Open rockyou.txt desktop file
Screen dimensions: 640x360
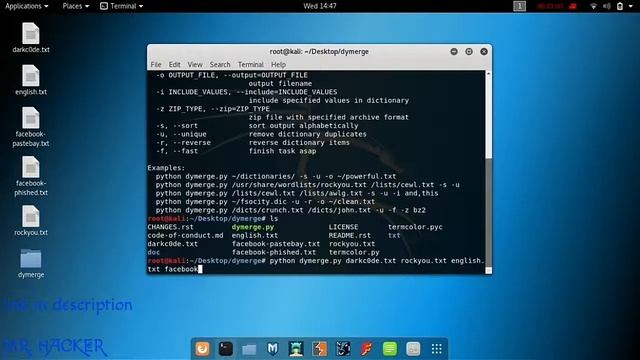[x=31, y=221]
